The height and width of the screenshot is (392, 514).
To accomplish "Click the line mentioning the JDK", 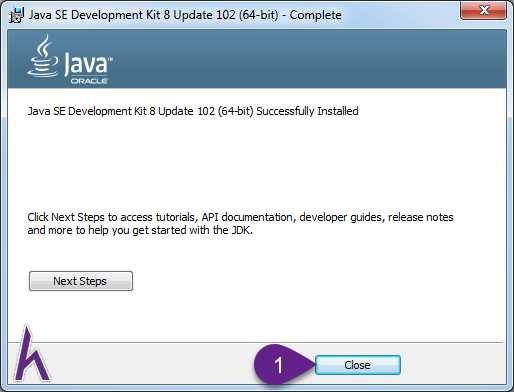I will 140,230.
